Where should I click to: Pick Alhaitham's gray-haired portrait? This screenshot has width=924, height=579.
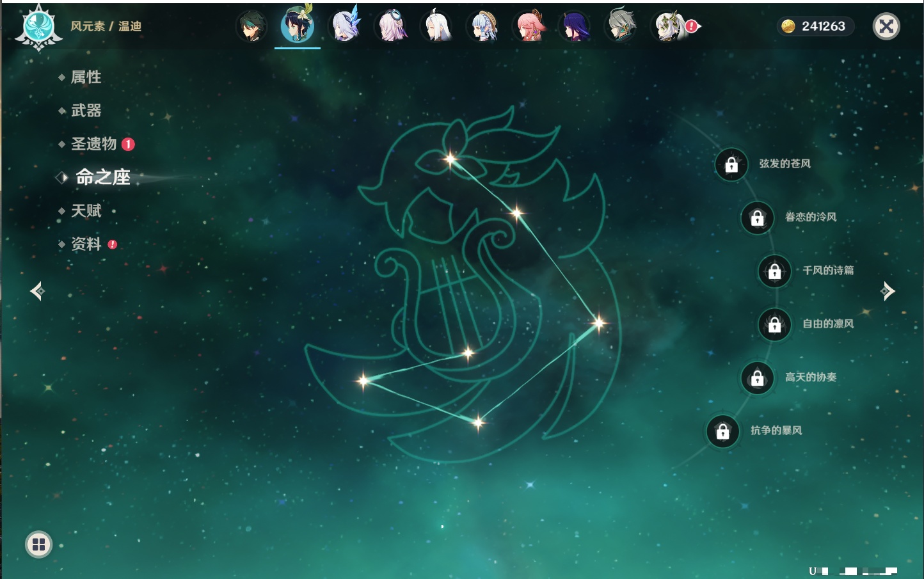621,27
